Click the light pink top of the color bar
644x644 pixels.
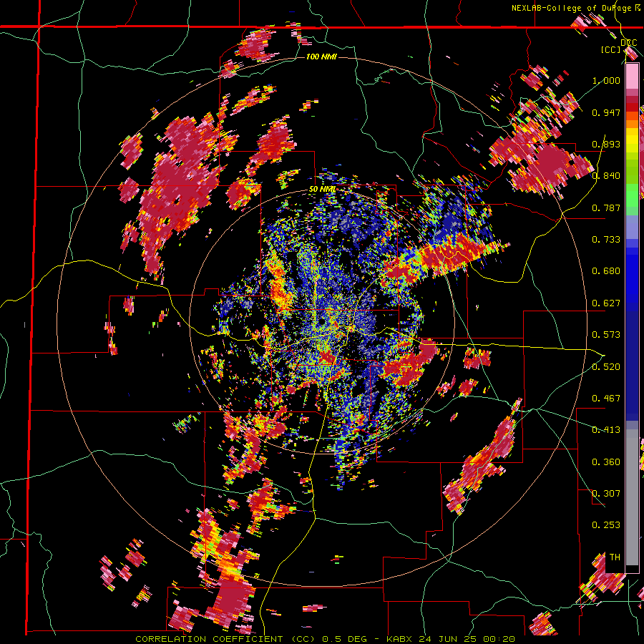click(x=632, y=76)
